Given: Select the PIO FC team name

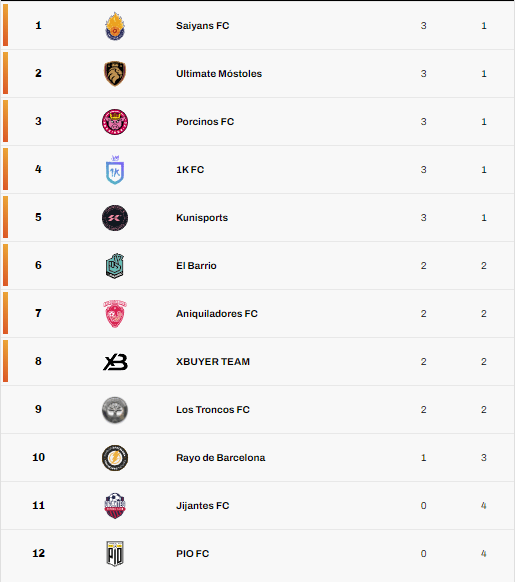Looking at the screenshot, I should [192, 553].
